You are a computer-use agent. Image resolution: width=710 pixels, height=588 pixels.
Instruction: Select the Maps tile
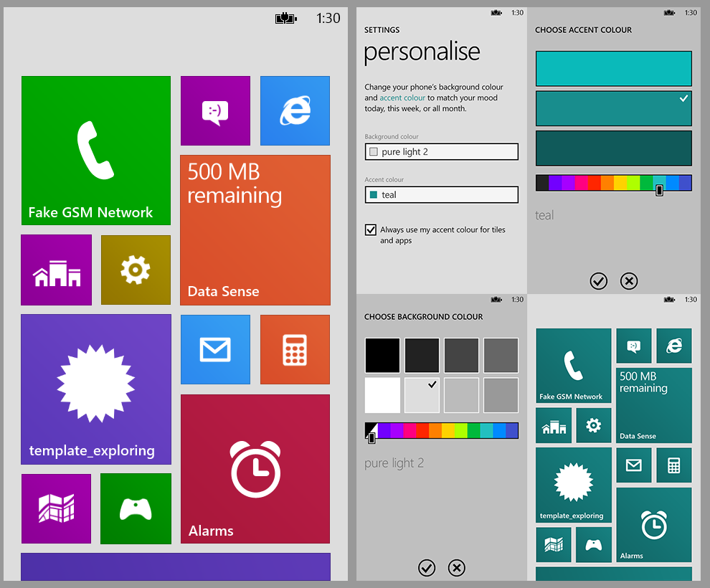(56, 508)
